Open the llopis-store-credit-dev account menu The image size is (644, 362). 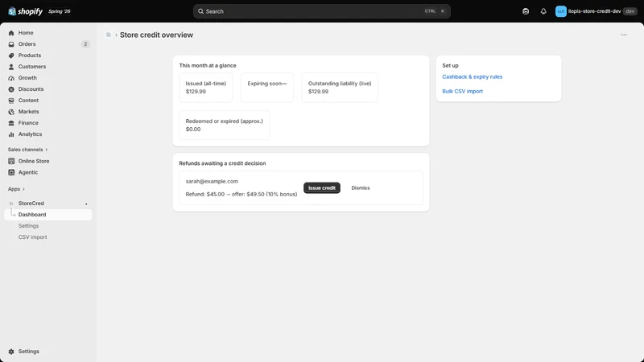(x=596, y=11)
